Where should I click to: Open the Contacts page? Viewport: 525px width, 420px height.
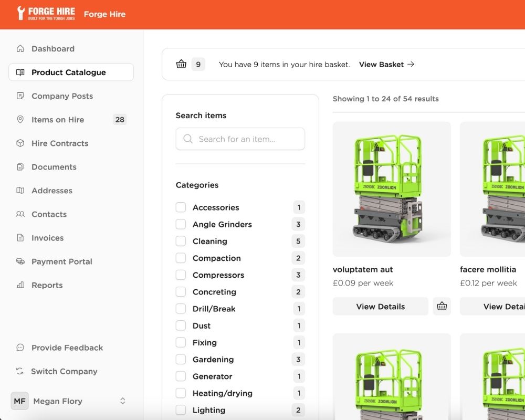pos(71,214)
